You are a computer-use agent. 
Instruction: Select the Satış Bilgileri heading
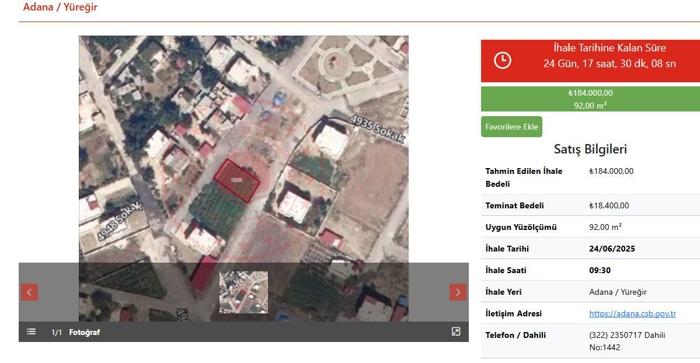[x=590, y=149]
